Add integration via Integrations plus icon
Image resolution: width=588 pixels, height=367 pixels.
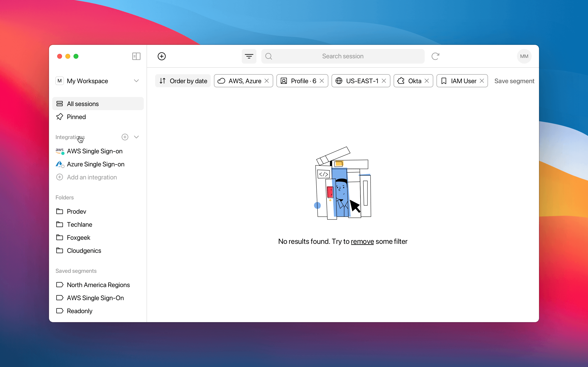(125, 137)
